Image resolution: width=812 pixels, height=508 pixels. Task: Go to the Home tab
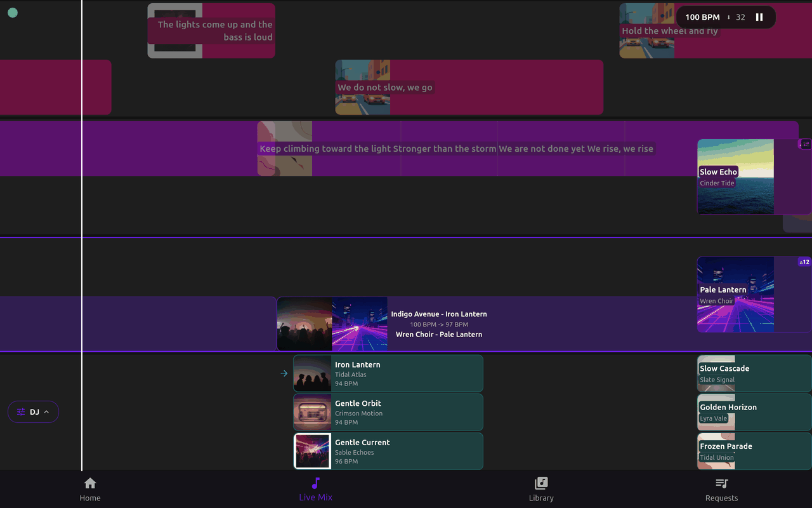click(x=90, y=489)
